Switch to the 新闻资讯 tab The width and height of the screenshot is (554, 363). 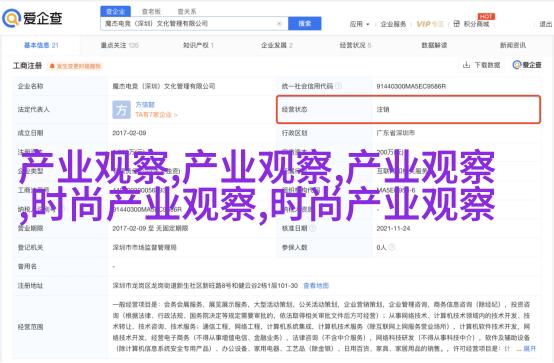coord(513,45)
